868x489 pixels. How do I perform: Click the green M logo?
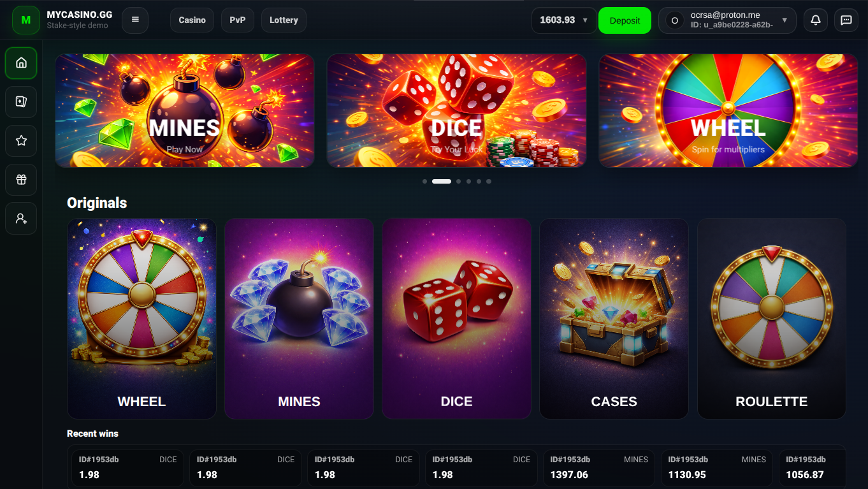(26, 20)
